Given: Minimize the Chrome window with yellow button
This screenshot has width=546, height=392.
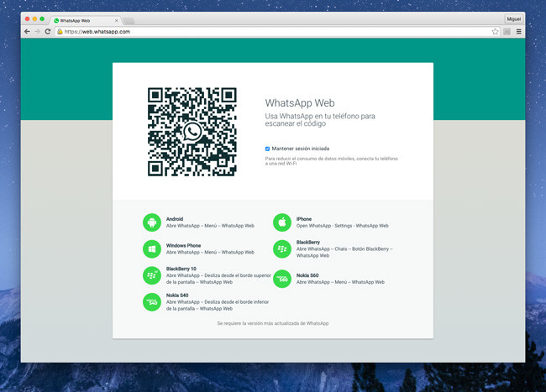Looking at the screenshot, I should click(x=34, y=18).
